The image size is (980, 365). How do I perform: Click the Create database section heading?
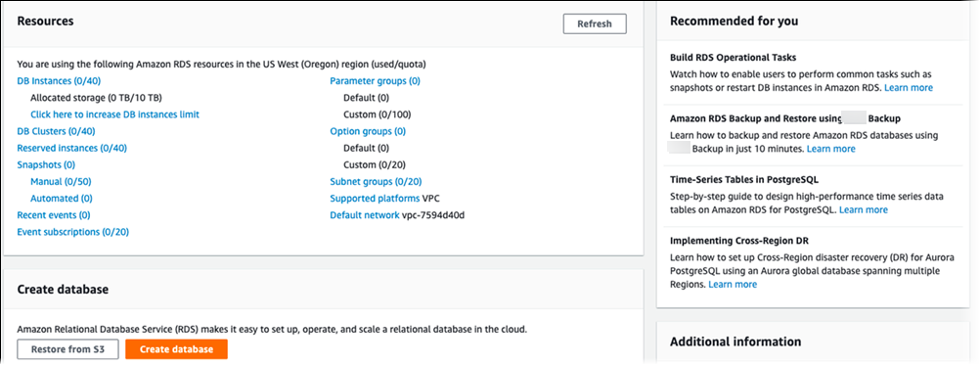click(63, 290)
